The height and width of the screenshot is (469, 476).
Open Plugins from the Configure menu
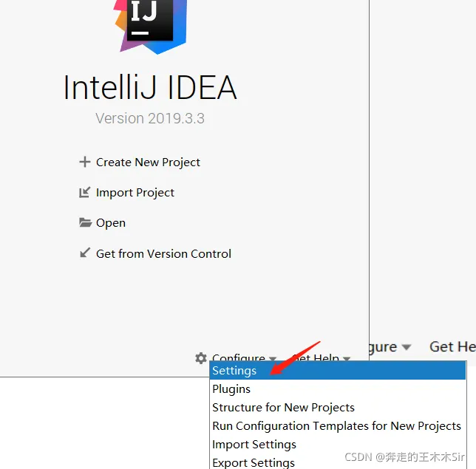coord(231,389)
